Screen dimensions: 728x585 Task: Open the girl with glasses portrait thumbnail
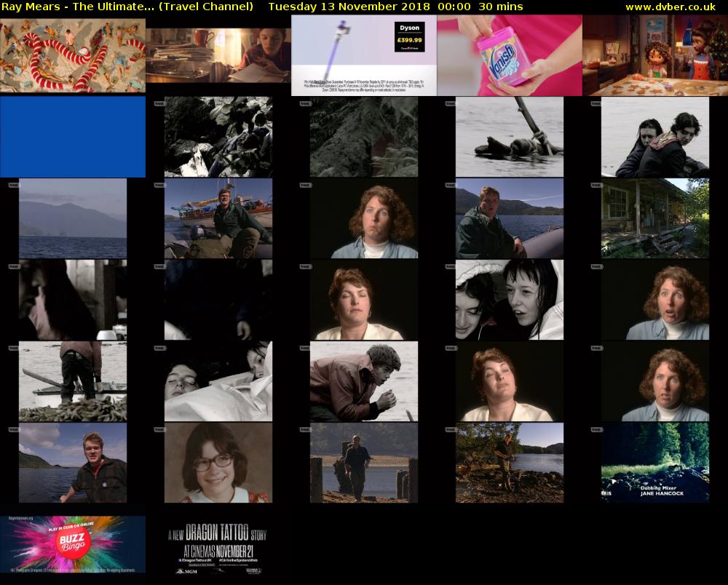[x=218, y=463]
